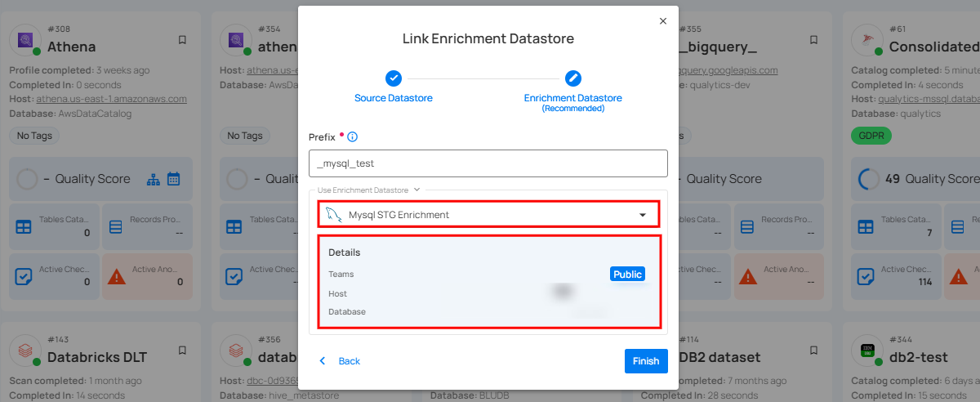Image resolution: width=980 pixels, height=402 pixels.
Task: Close the Link Enrichment Datastore dialog
Action: click(x=663, y=21)
